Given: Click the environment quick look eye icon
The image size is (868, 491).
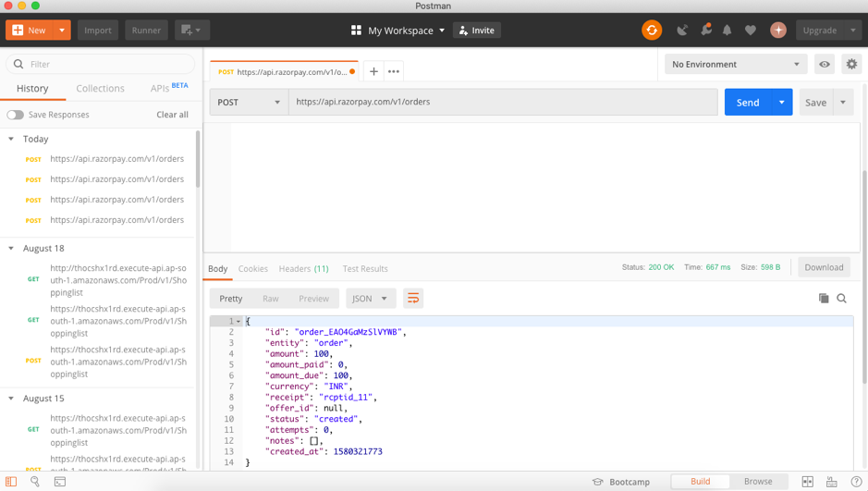Looking at the screenshot, I should tap(825, 65).
